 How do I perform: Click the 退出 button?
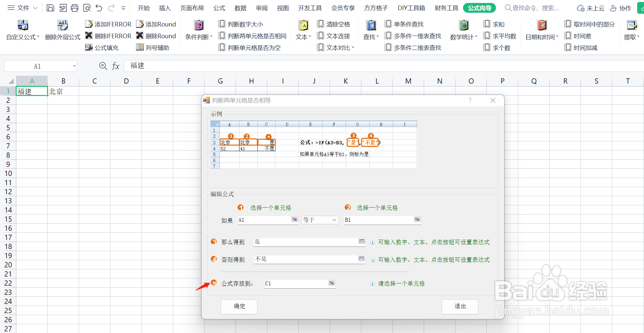460,307
